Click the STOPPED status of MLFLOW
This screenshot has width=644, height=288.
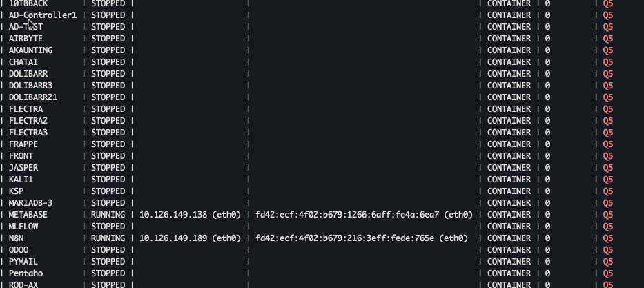pyautogui.click(x=108, y=227)
